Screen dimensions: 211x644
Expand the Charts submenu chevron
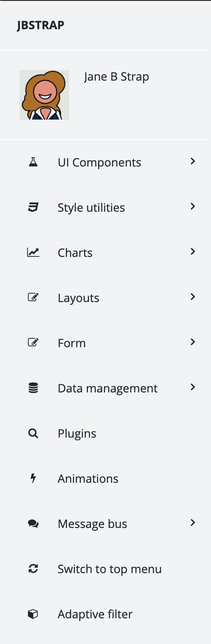[192, 252]
